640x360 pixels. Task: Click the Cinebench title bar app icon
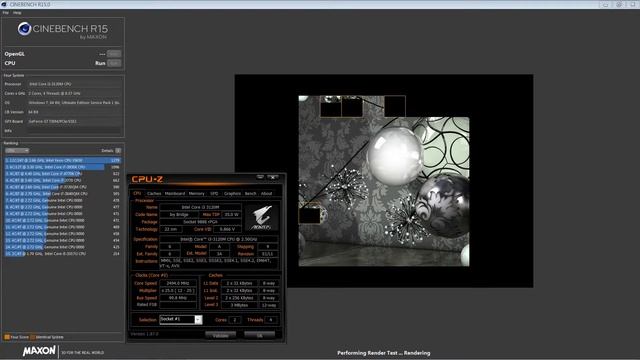(4, 4)
